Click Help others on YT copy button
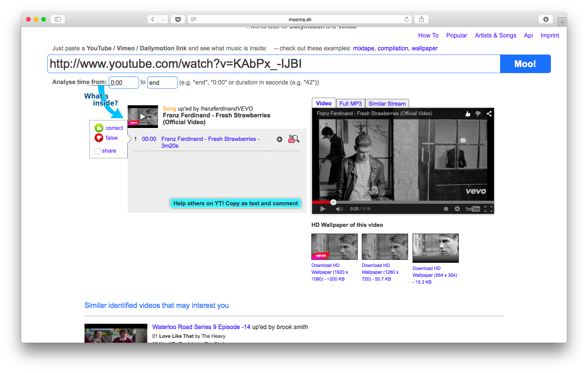Viewport: 588px width, 373px height. (235, 203)
